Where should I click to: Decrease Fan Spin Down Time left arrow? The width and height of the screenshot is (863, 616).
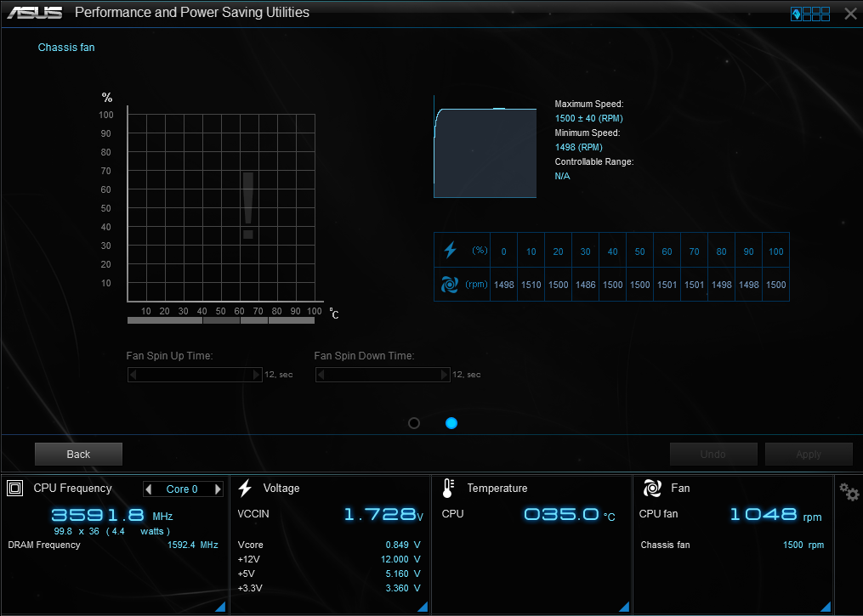(x=321, y=375)
